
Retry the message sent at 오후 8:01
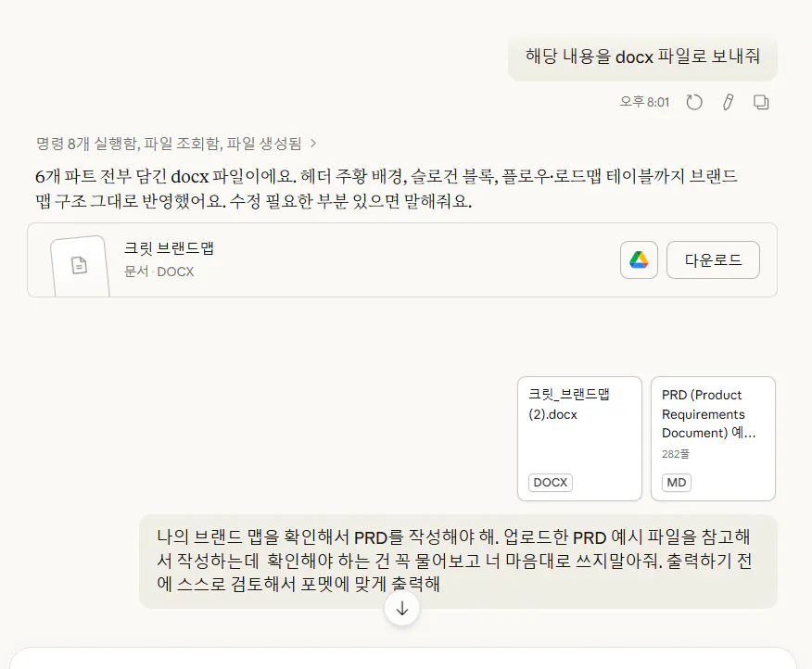[x=694, y=102]
